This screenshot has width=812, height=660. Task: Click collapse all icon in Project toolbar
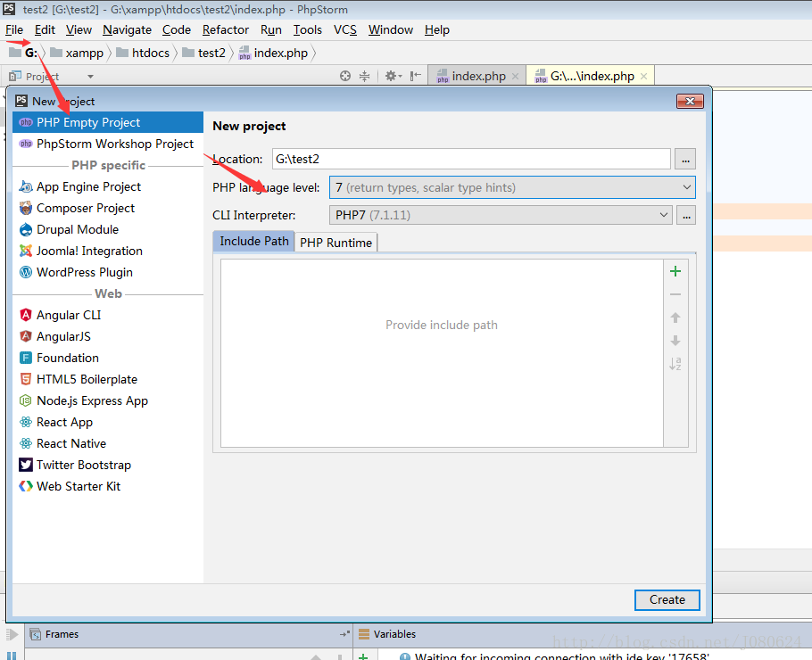click(x=365, y=76)
